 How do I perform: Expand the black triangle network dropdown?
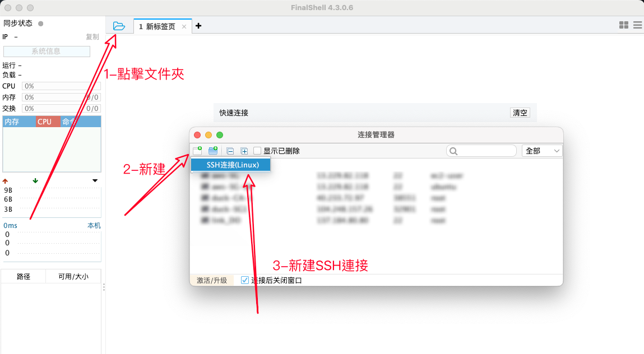click(x=95, y=180)
